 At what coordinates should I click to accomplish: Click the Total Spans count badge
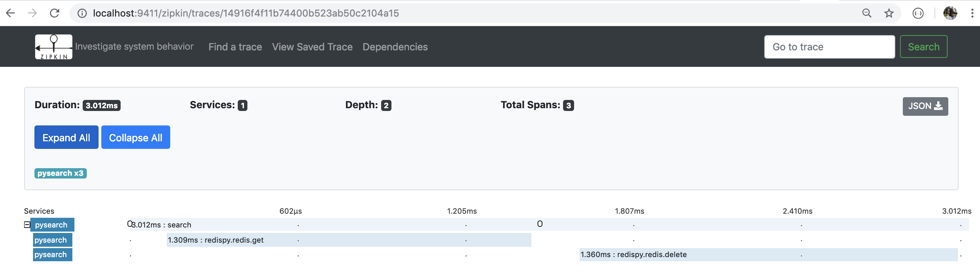tap(568, 105)
